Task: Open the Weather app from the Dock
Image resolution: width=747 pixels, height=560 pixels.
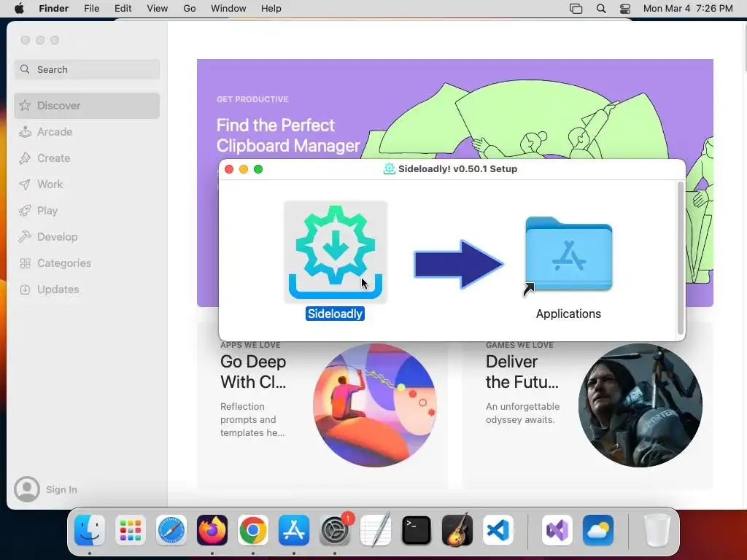Action: pos(598,530)
